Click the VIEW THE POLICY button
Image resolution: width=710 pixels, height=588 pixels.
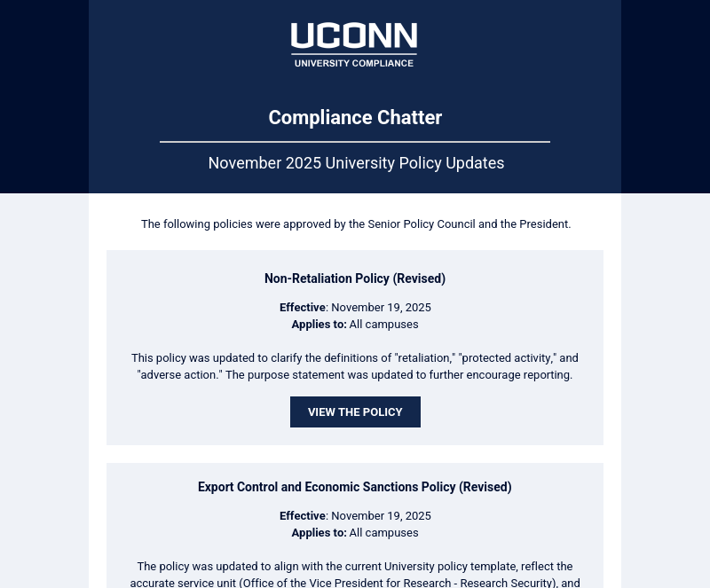click(x=355, y=412)
